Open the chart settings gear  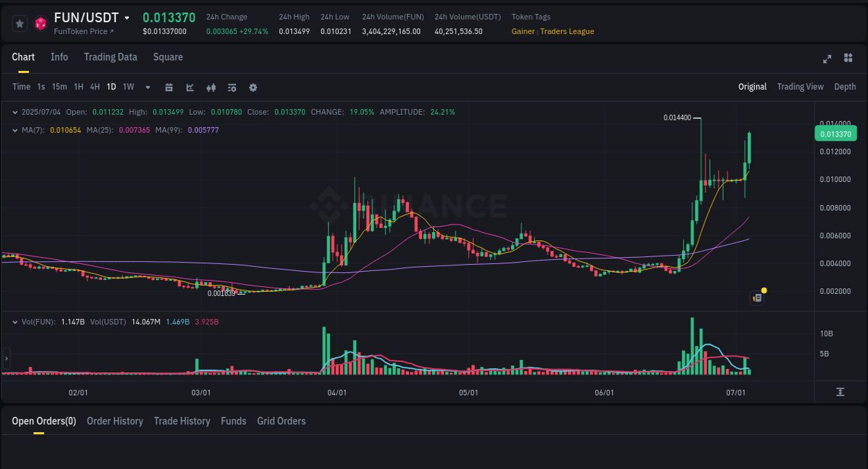(253, 87)
